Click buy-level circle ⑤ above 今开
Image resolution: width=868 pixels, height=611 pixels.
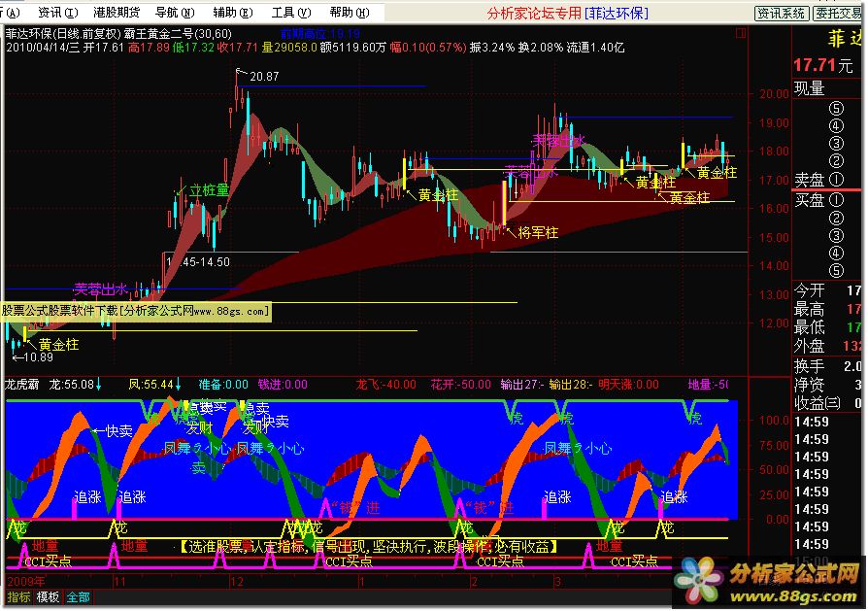click(x=836, y=271)
